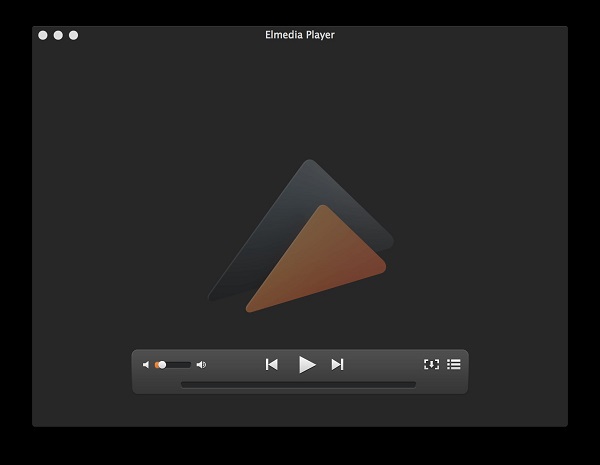Close the Elmedia Player window
This screenshot has height=465, width=600.
pos(43,35)
